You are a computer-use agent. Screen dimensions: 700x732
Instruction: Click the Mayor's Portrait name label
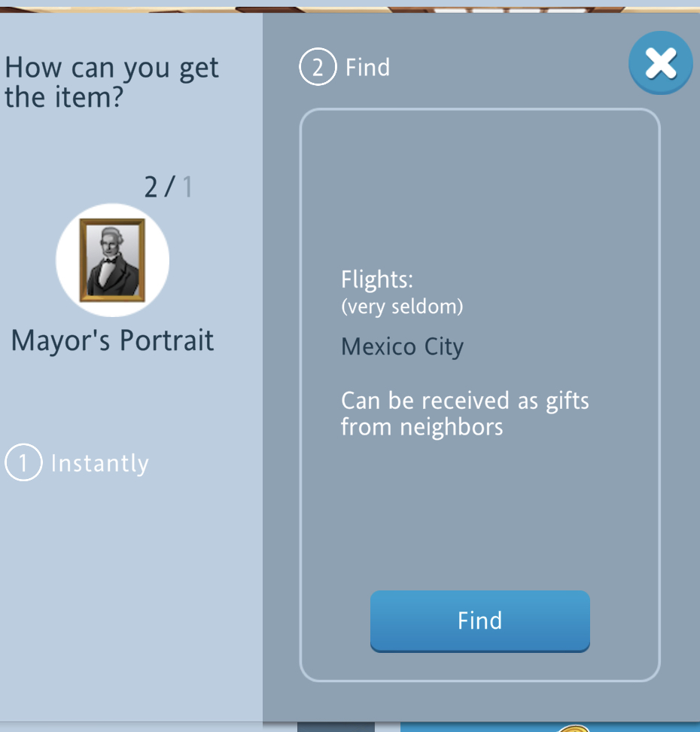[x=112, y=340]
